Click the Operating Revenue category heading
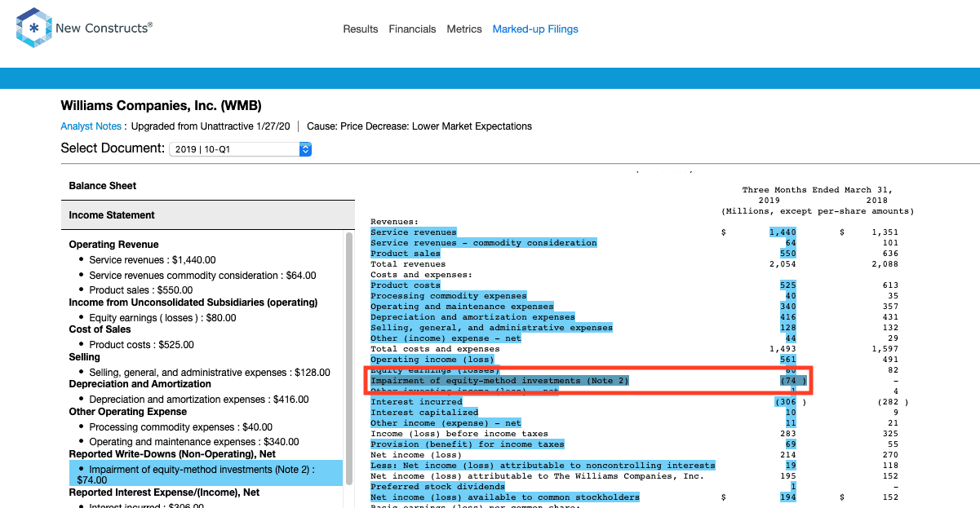 coord(113,245)
